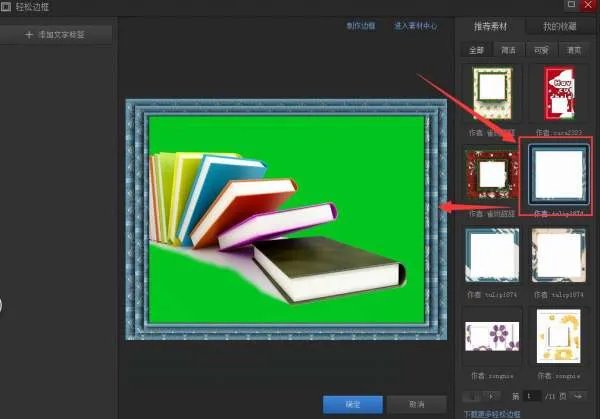Switch to the 推荐素材 tab
Screen dimensions: 600x419
tap(490, 26)
